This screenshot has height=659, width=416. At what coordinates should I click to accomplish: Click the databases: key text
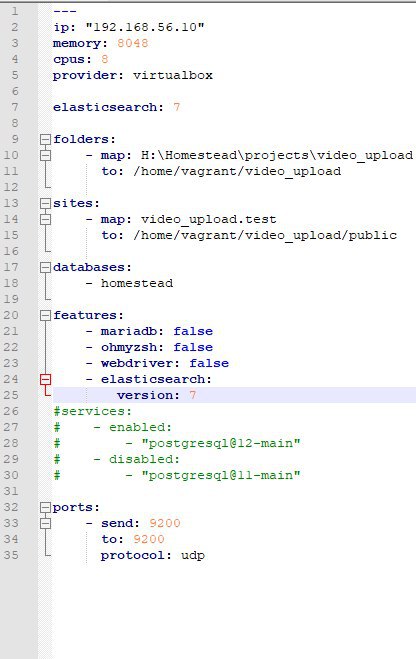(92, 267)
